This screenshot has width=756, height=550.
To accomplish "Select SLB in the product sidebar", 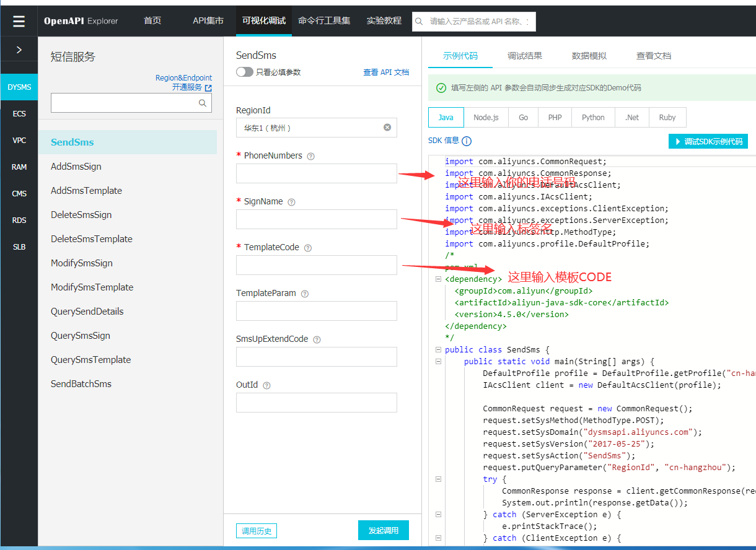I will click(x=19, y=247).
